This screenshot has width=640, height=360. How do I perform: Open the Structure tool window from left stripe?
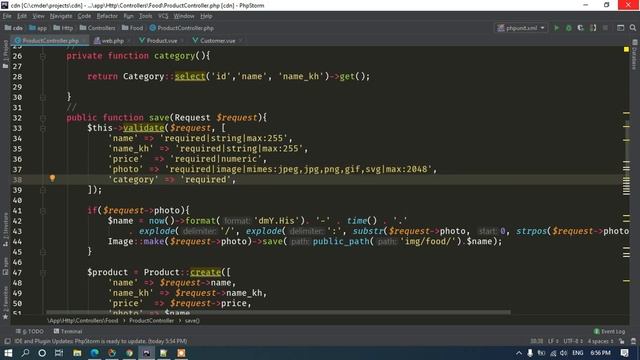coord(5,229)
